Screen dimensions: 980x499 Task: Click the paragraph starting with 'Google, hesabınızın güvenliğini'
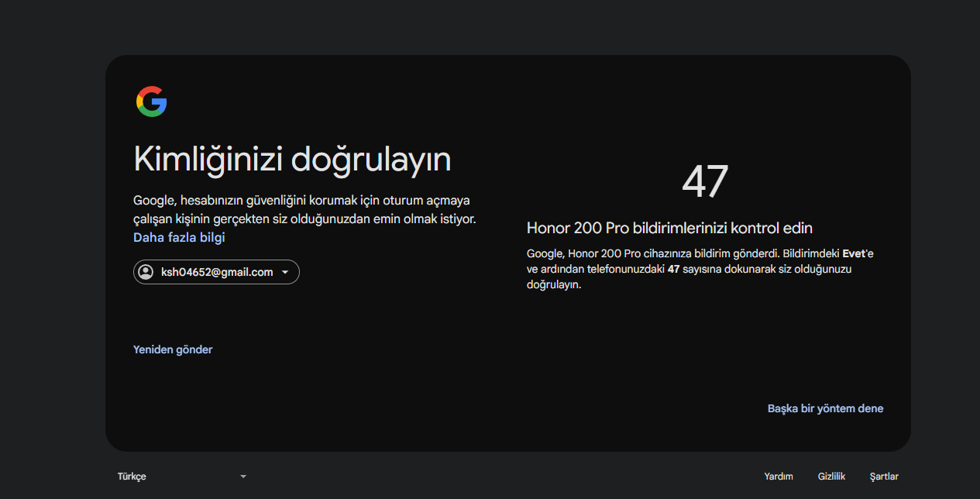pos(304,210)
